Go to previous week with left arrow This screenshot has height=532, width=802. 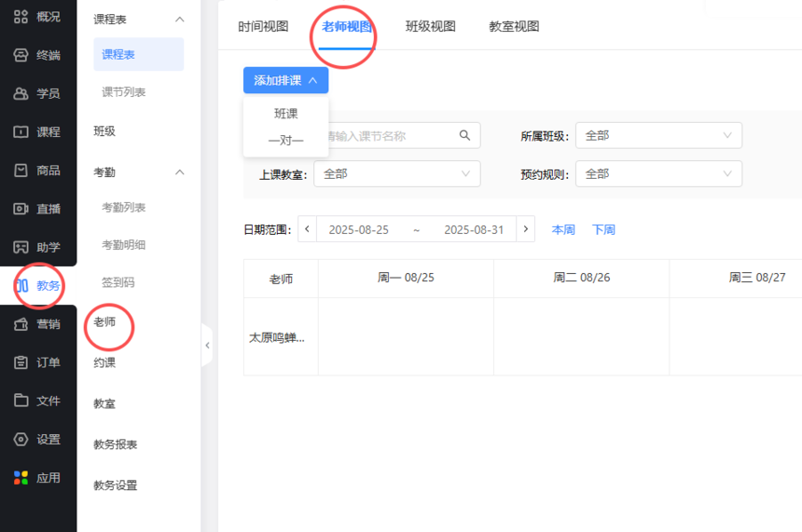point(307,229)
